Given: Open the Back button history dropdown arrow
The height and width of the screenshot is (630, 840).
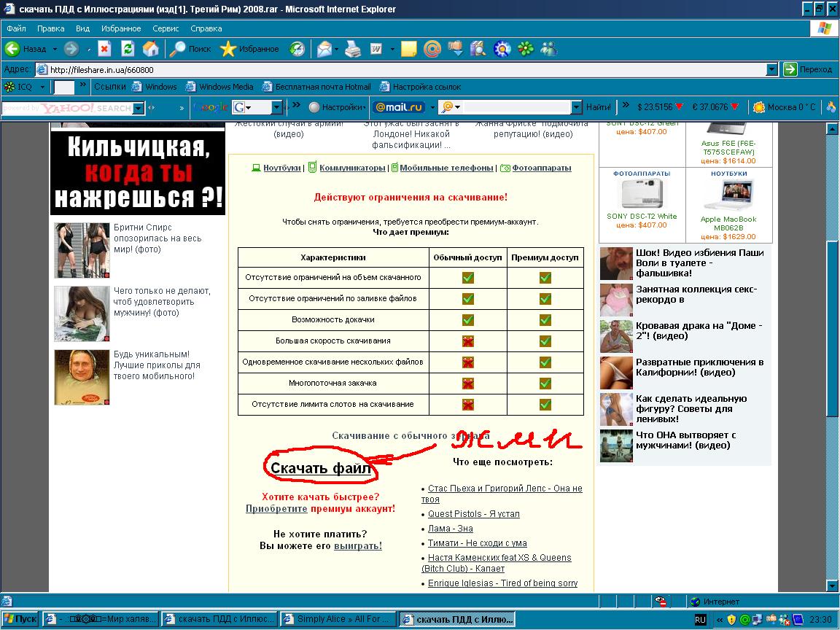Looking at the screenshot, I should point(55,49).
